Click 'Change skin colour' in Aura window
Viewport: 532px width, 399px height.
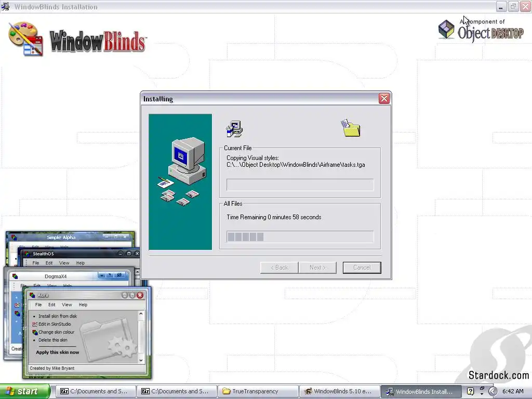[x=56, y=332]
